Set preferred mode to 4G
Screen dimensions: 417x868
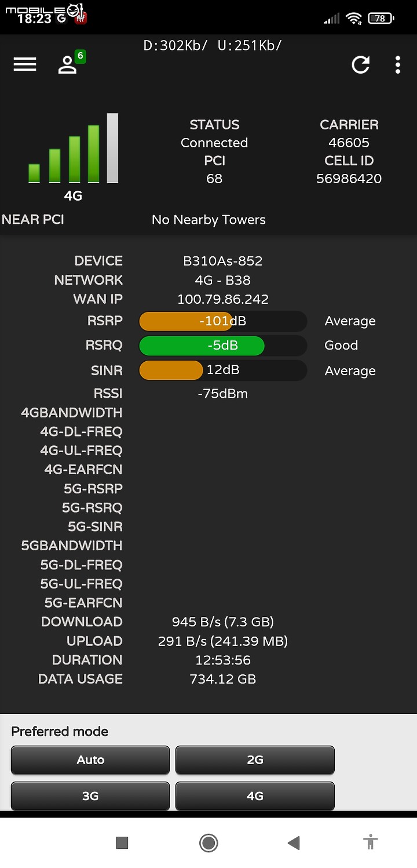pyautogui.click(x=255, y=796)
